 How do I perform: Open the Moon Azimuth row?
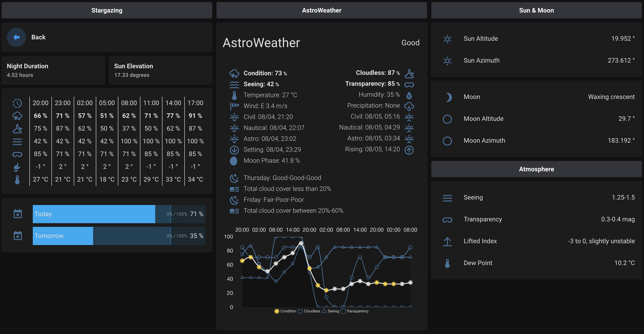point(536,141)
